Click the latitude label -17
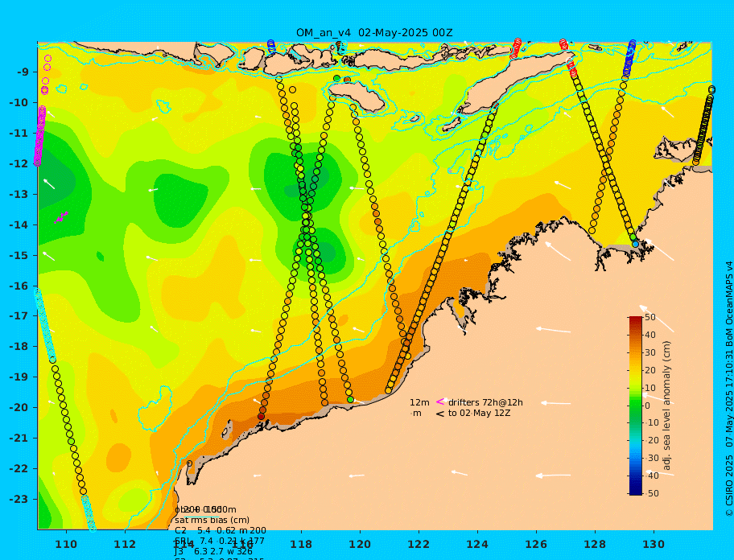The image size is (734, 560). coord(20,315)
